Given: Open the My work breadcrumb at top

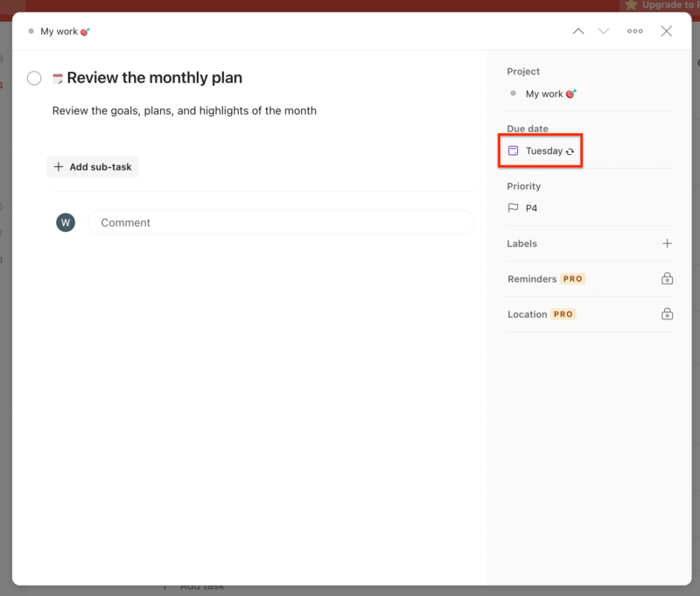Looking at the screenshot, I should (59, 31).
